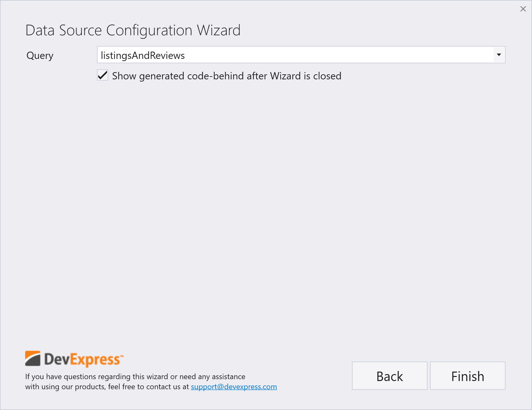This screenshot has height=410, width=532.
Task: Untick the checkmark for generated code-behind
Action: point(103,76)
